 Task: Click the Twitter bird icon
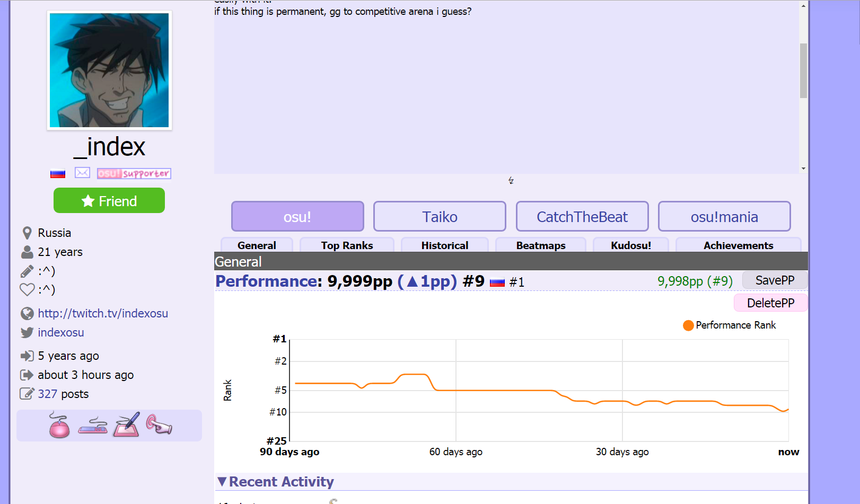point(27,333)
